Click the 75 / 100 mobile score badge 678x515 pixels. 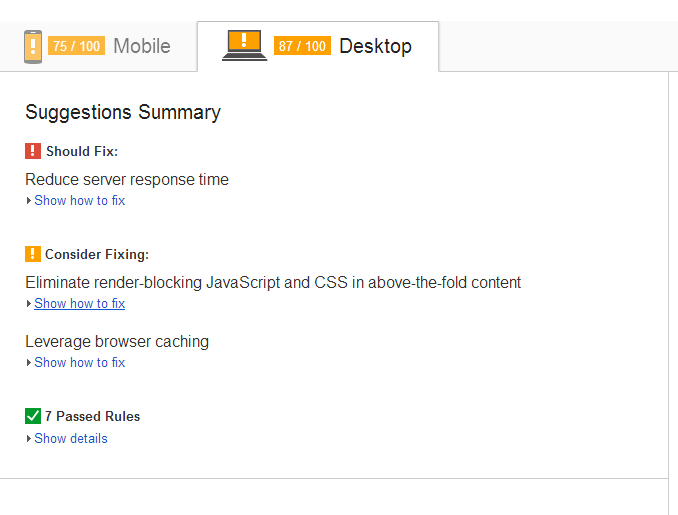[76, 46]
